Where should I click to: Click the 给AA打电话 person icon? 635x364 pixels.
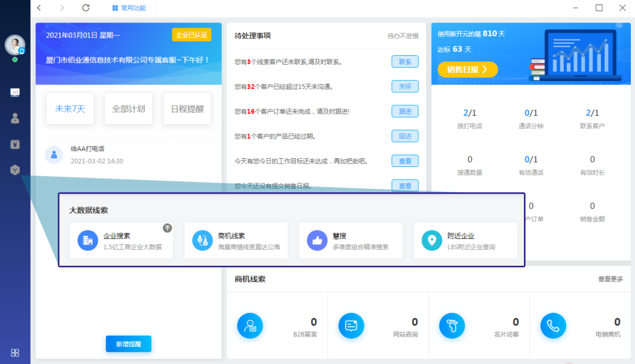coord(54,155)
